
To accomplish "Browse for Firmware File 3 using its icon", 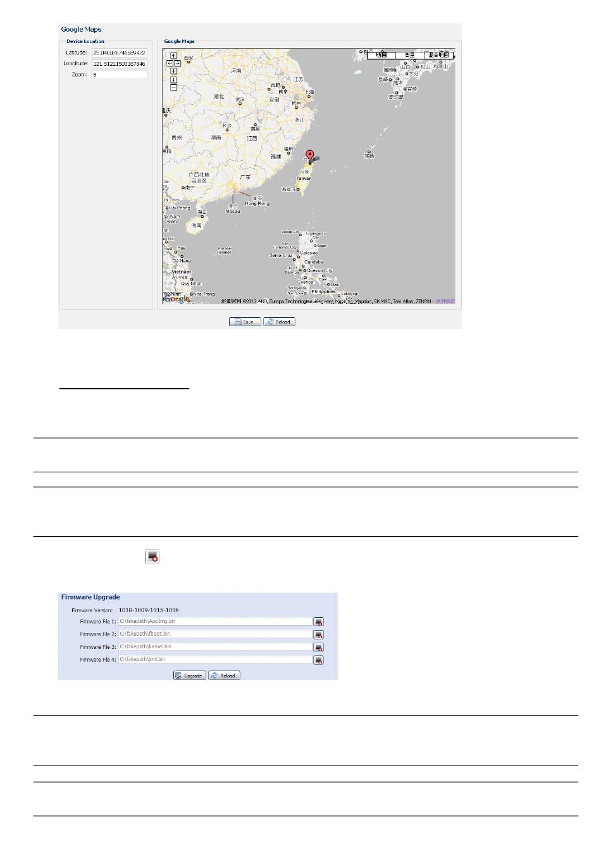I will [x=319, y=647].
